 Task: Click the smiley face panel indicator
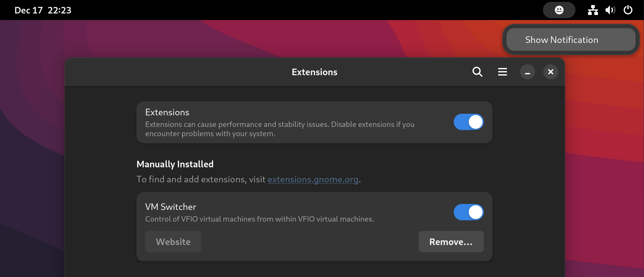(559, 10)
